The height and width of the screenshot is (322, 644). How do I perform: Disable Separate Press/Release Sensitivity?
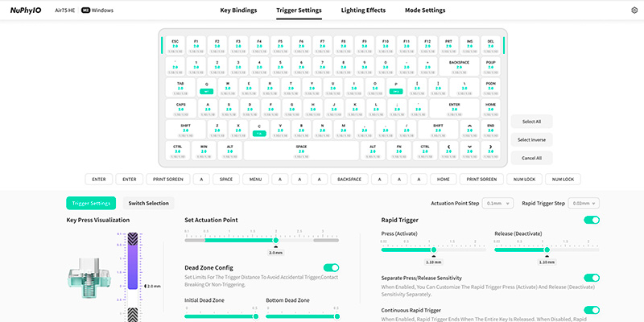coord(592,278)
